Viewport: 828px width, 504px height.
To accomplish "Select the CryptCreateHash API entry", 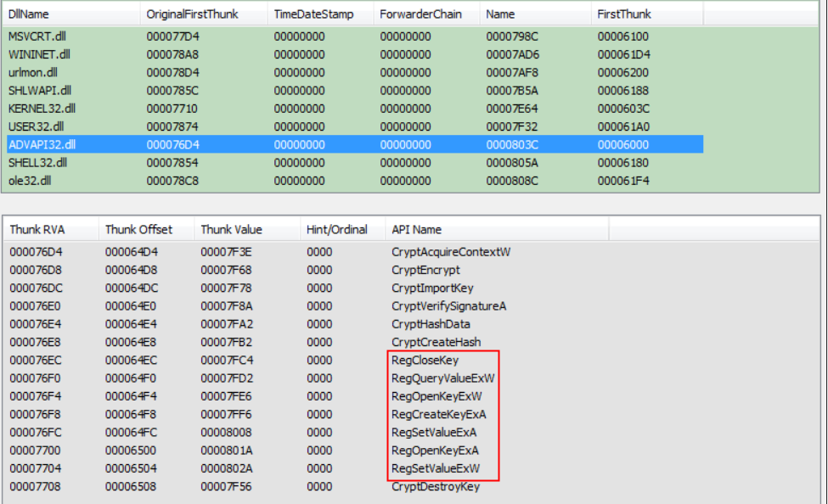I will click(437, 342).
